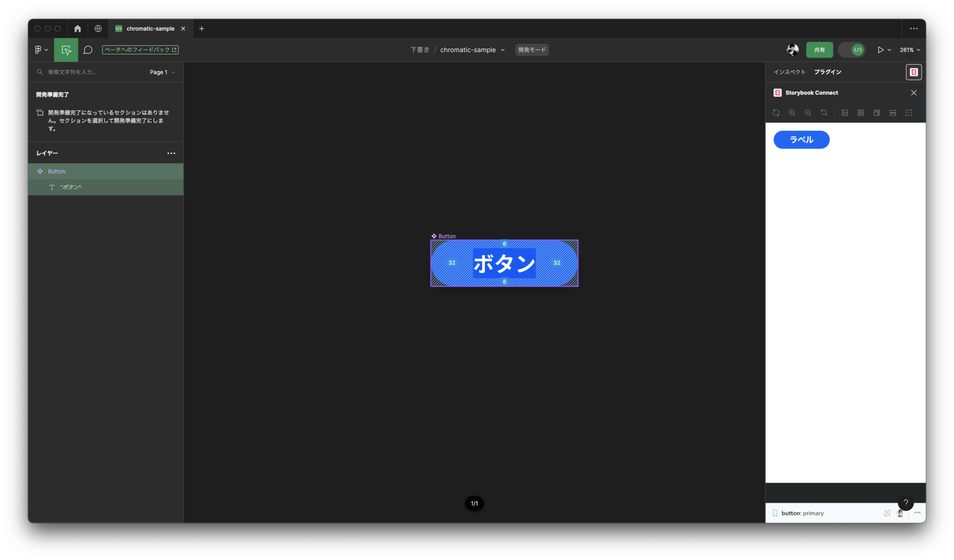
Task: Open the comment tool
Action: 88,50
